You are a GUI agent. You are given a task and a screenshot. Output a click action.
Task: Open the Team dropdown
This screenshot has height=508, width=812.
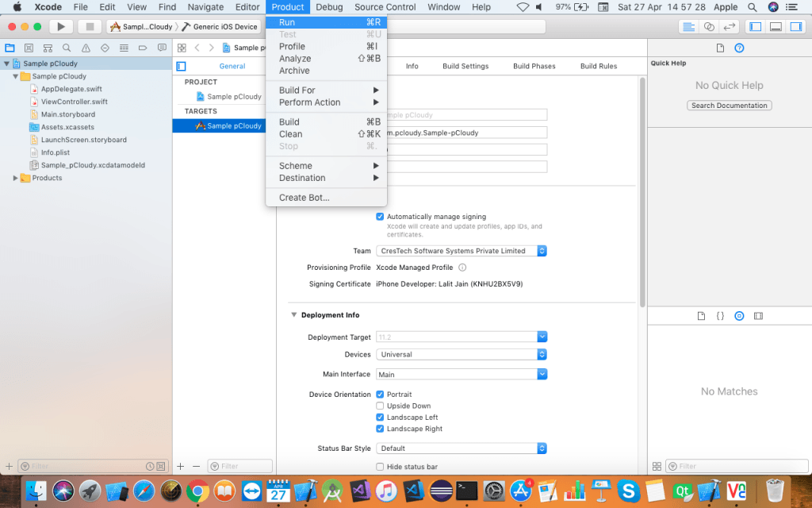[460, 251]
